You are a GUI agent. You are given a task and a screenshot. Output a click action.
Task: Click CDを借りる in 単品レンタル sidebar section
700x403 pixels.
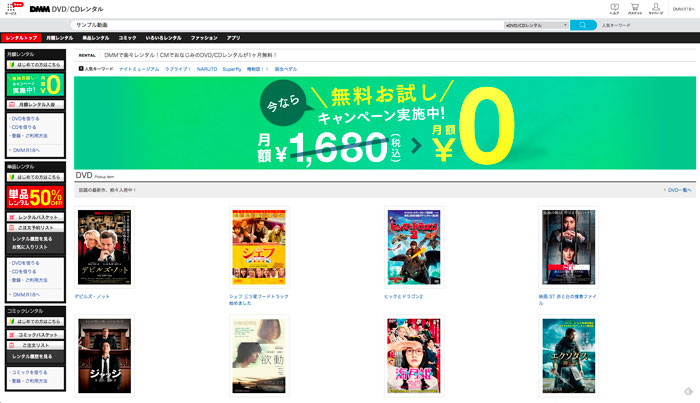(x=24, y=272)
